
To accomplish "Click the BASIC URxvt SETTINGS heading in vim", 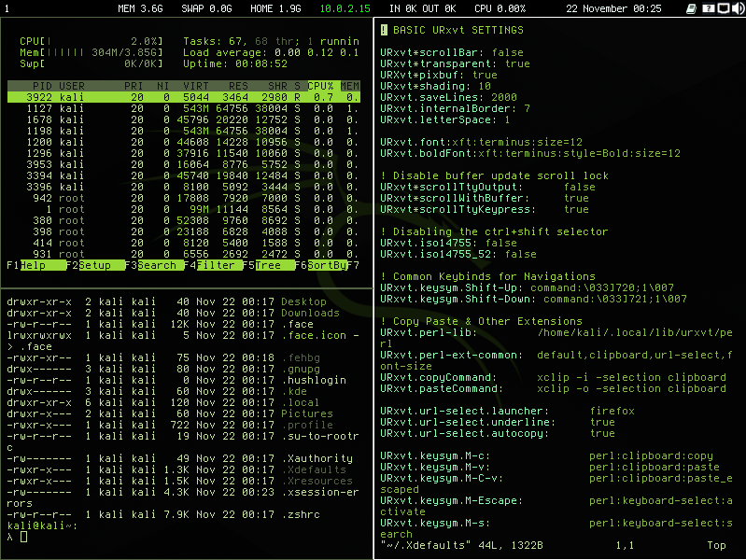I will coord(458,30).
